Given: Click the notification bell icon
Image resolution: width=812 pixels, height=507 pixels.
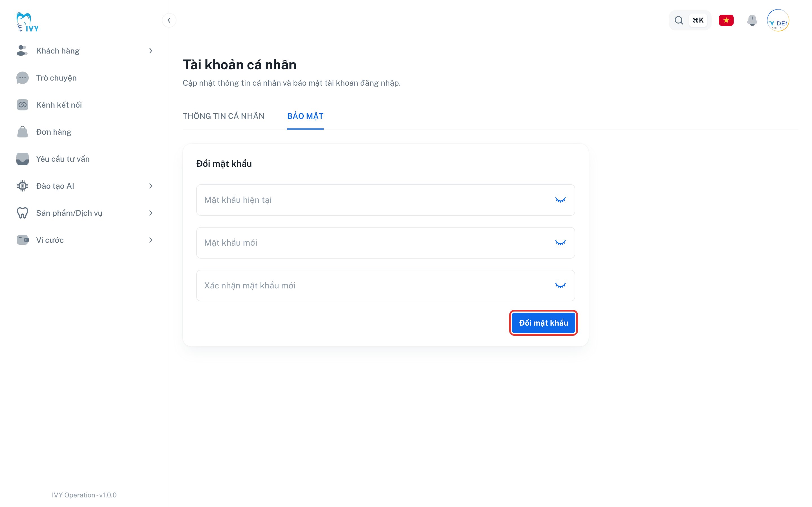Looking at the screenshot, I should (752, 21).
